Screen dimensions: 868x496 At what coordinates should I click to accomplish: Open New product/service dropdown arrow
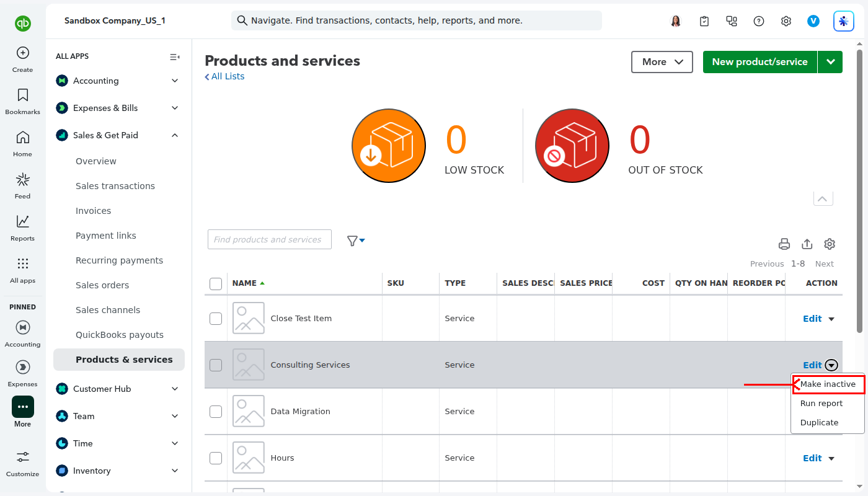pos(830,62)
